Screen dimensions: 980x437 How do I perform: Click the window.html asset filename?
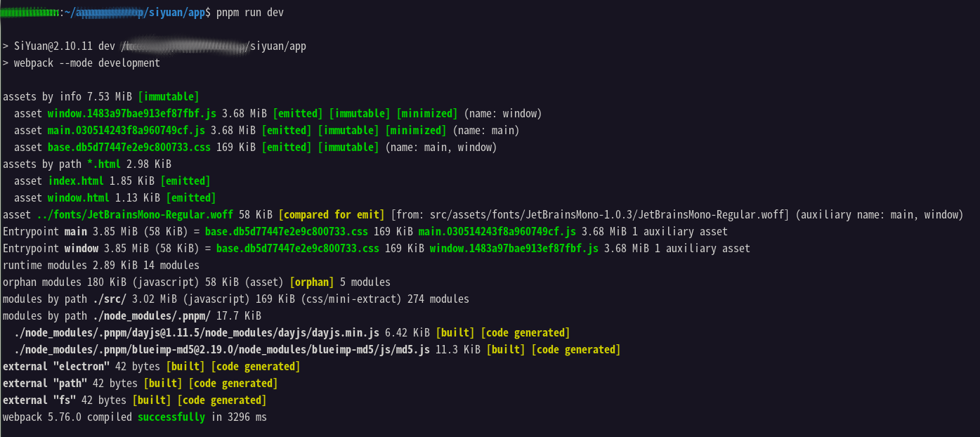point(78,198)
